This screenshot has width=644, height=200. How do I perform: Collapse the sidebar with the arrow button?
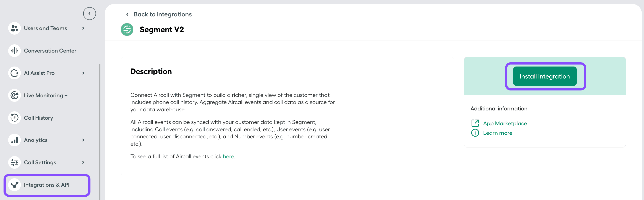tap(89, 13)
